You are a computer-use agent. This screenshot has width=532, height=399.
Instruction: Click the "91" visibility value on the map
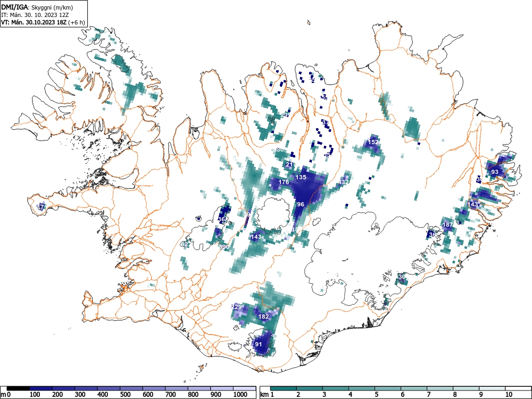(259, 344)
